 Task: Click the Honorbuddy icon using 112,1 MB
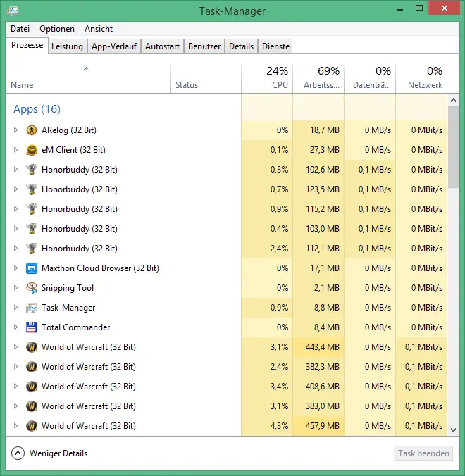pos(32,249)
